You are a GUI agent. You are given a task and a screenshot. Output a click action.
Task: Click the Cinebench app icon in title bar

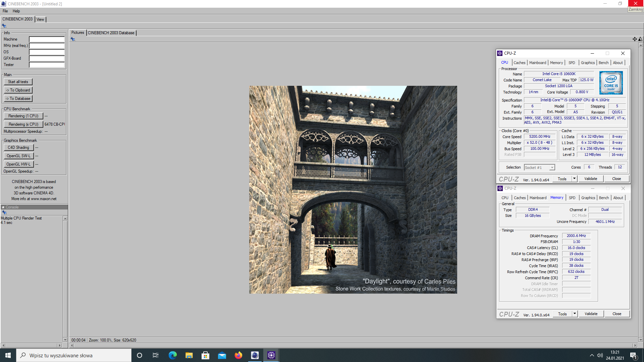3,4
